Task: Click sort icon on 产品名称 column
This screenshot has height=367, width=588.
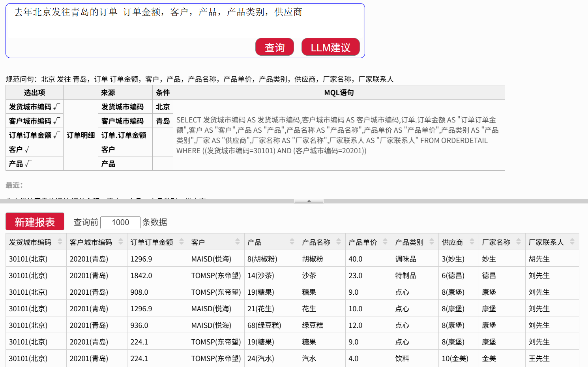Action: point(339,242)
